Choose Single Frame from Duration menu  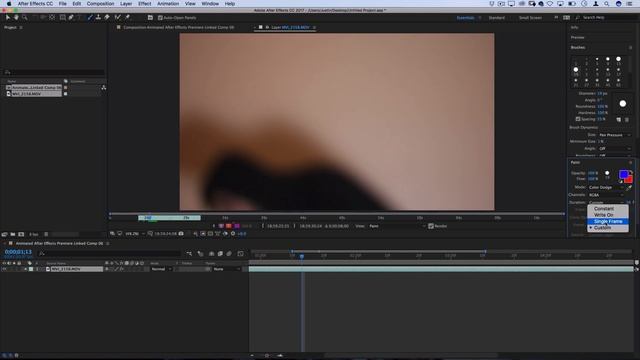coord(608,221)
